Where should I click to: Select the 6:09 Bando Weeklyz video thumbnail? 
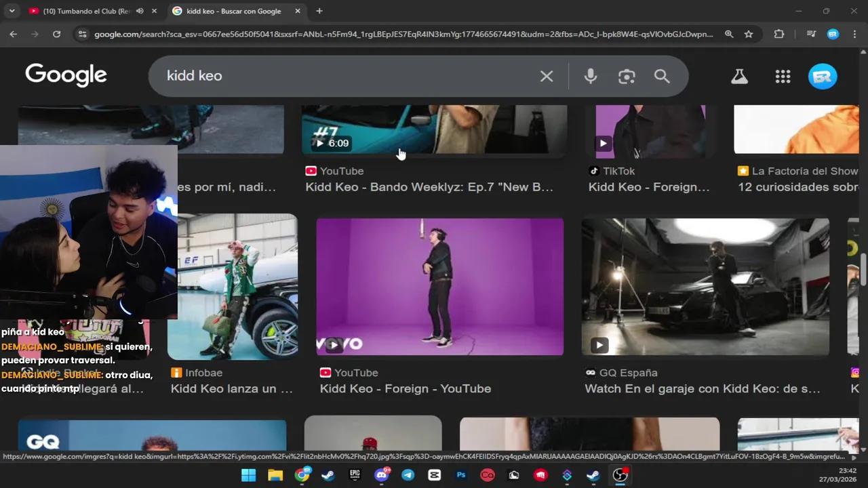434,129
